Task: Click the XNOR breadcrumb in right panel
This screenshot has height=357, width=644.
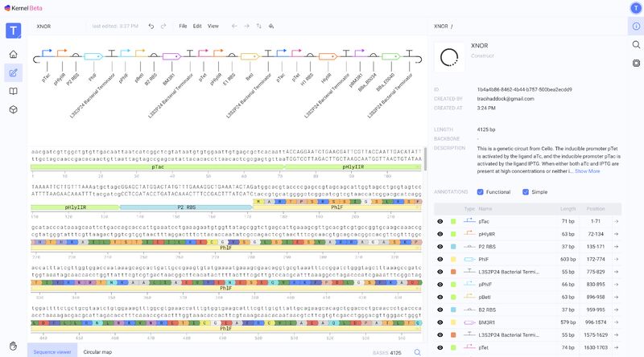Action: [440, 27]
